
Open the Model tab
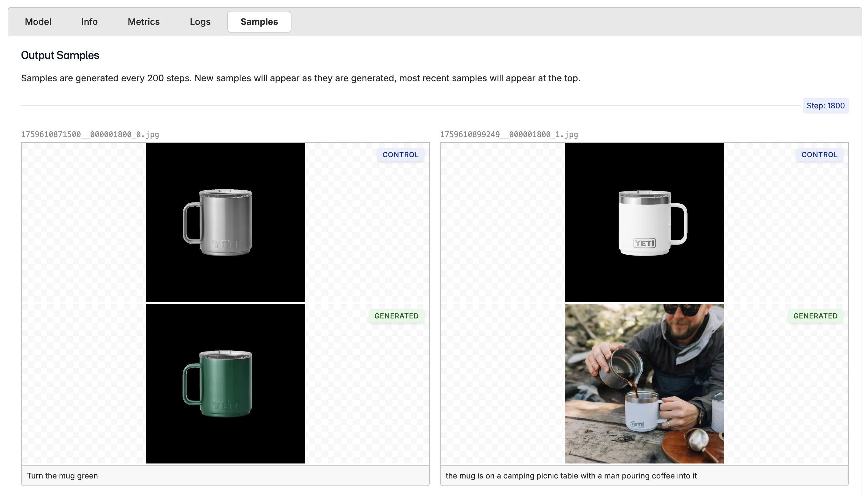point(38,22)
